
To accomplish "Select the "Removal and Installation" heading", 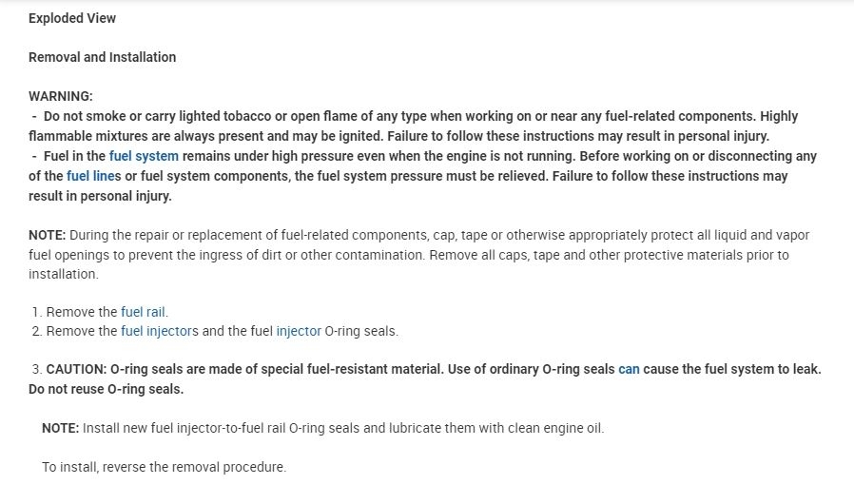I will pos(102,57).
